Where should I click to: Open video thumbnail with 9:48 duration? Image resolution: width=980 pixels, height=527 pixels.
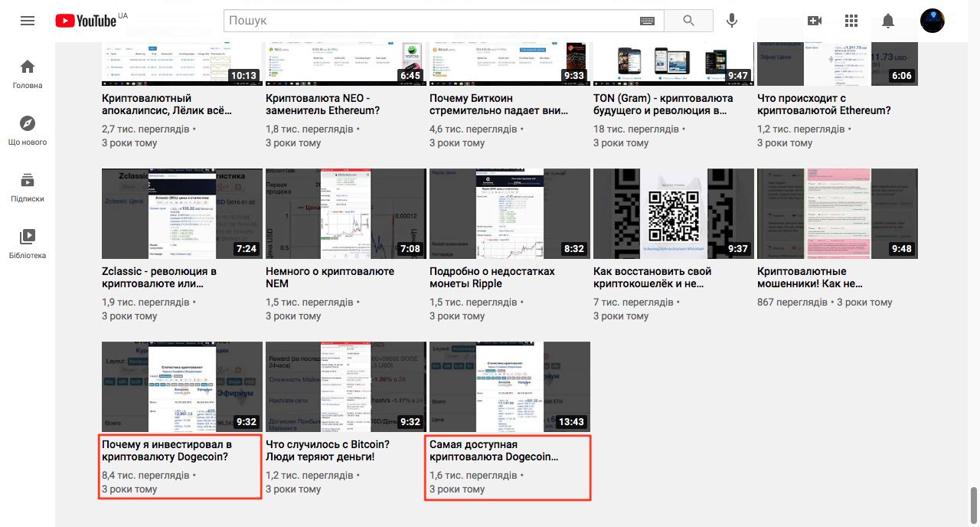coord(838,214)
